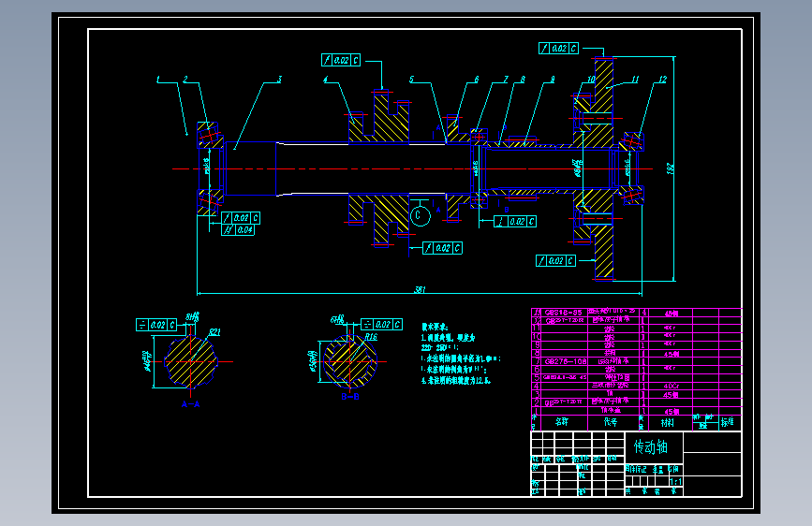Screen dimensions: 812x526
Task: Click the hatched B-B spline cross-section
Action: pyautogui.click(x=350, y=361)
